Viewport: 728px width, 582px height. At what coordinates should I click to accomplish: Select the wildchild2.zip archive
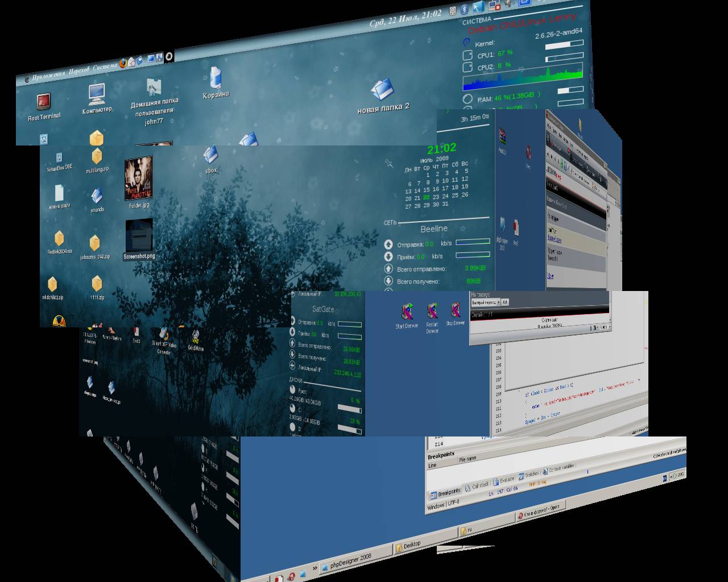point(52,288)
